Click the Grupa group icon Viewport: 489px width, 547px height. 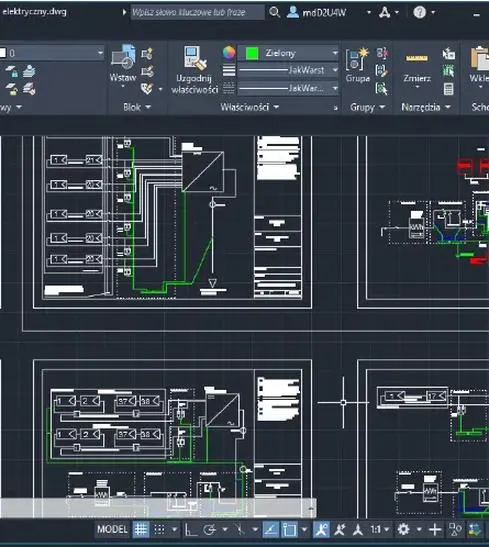pos(358,65)
